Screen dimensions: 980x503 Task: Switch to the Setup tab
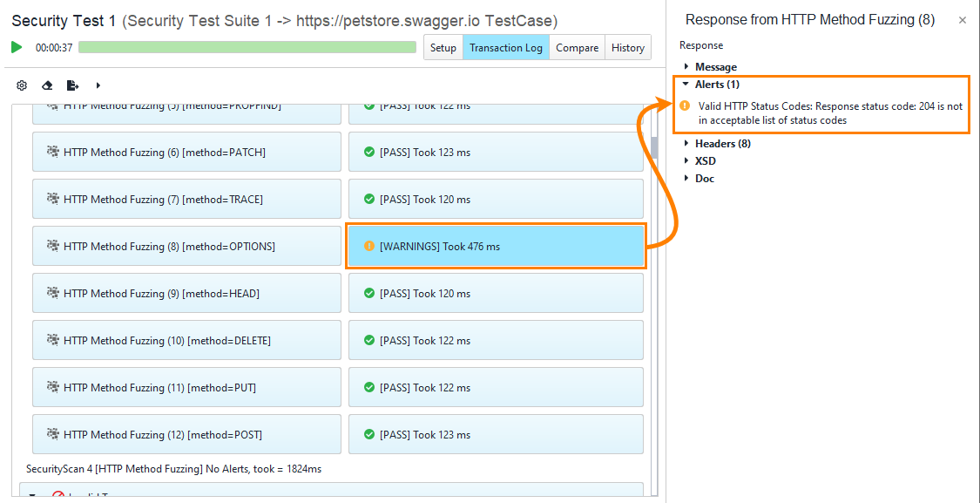[x=443, y=48]
